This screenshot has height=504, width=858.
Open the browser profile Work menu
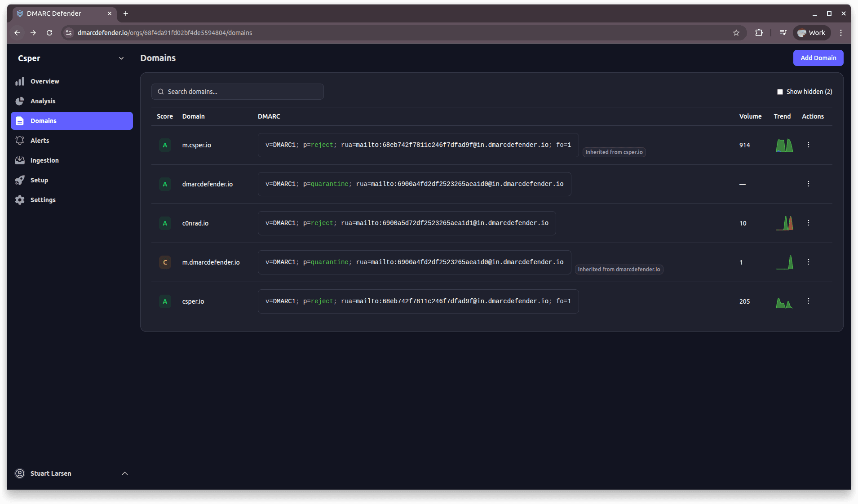click(x=811, y=32)
